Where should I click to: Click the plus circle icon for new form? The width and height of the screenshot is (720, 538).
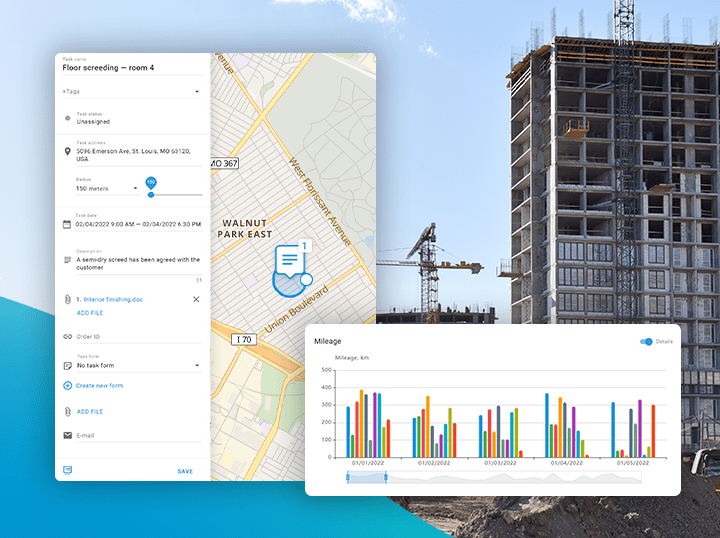[68, 386]
